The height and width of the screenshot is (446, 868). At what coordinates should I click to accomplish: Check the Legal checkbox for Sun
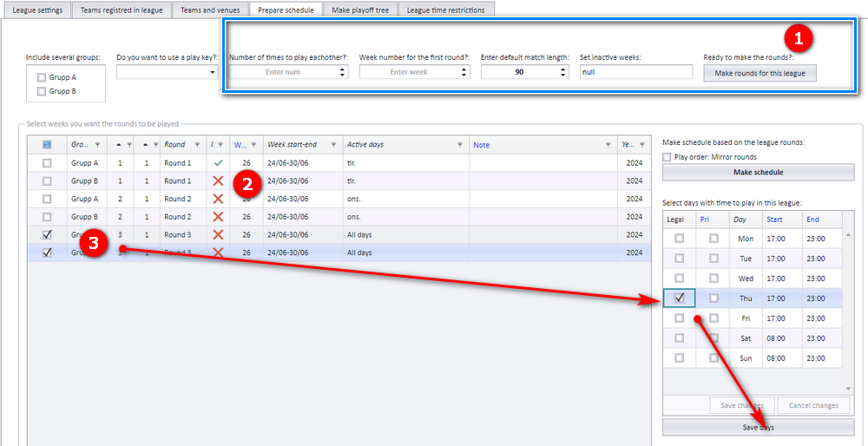[680, 358]
